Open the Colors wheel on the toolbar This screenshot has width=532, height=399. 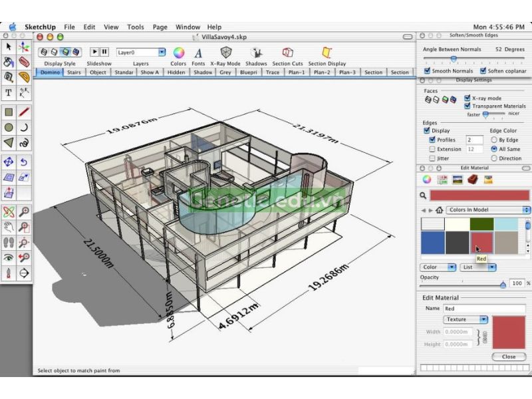click(x=178, y=53)
